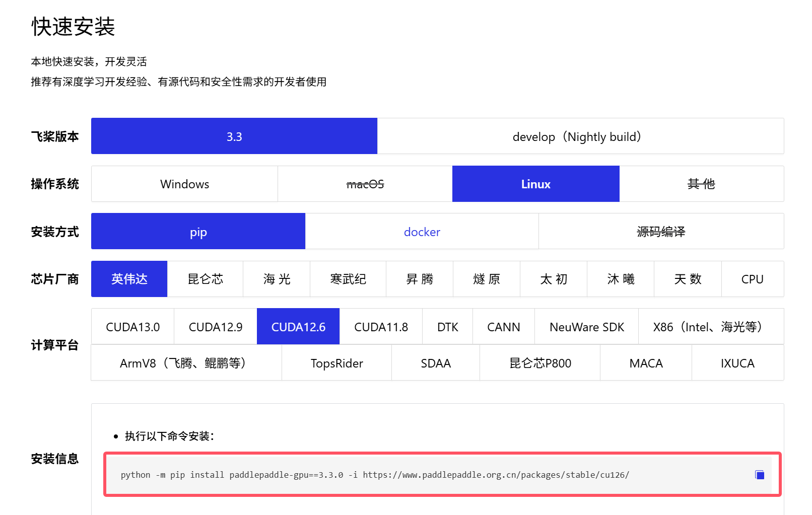Click the 计算平台 row label
Image resolution: width=812 pixels, height=515 pixels.
55,345
